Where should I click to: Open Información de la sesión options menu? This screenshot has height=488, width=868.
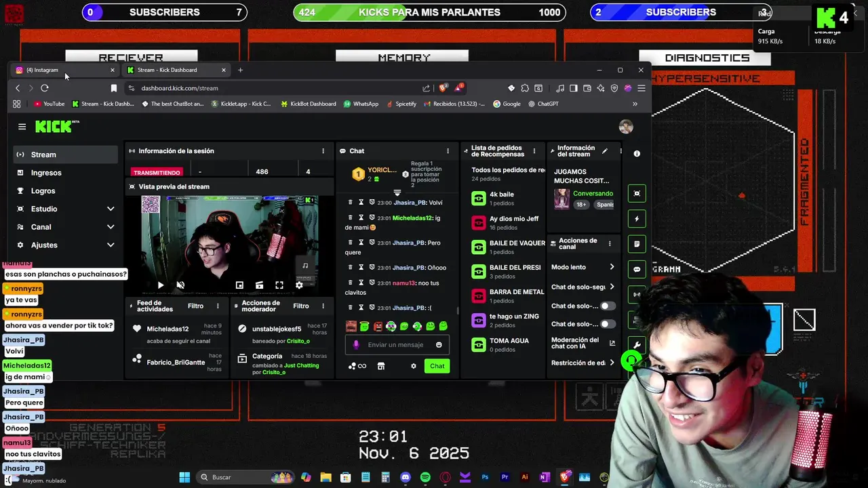click(323, 151)
